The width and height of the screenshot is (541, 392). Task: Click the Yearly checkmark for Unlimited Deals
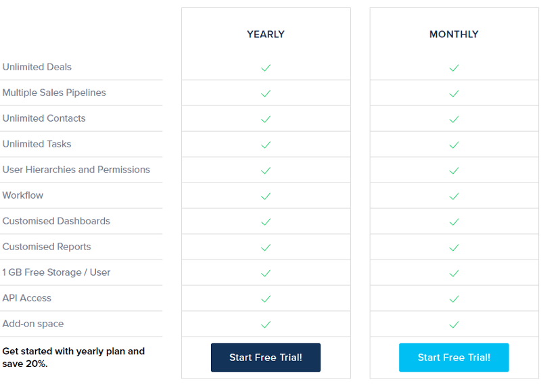266,68
